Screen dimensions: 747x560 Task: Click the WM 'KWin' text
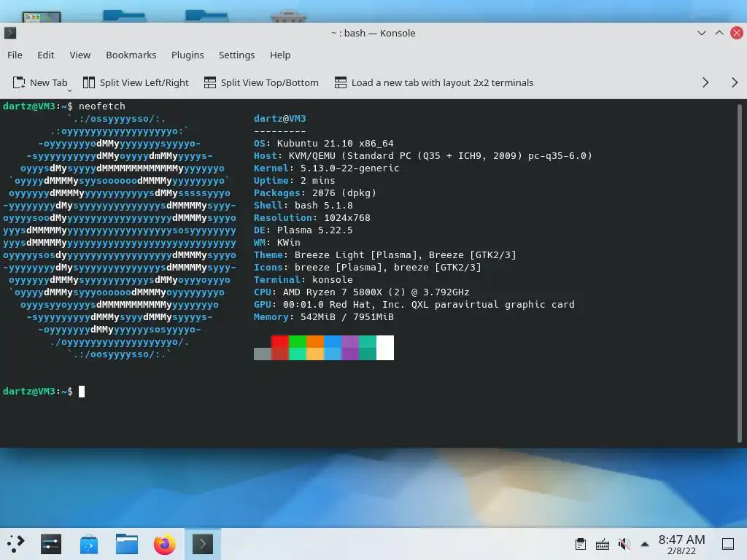coord(289,242)
